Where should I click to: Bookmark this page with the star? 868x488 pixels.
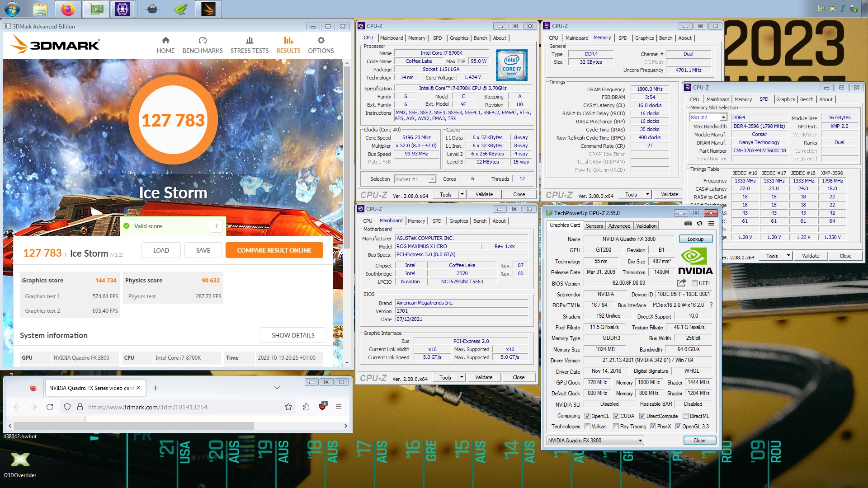(x=288, y=407)
